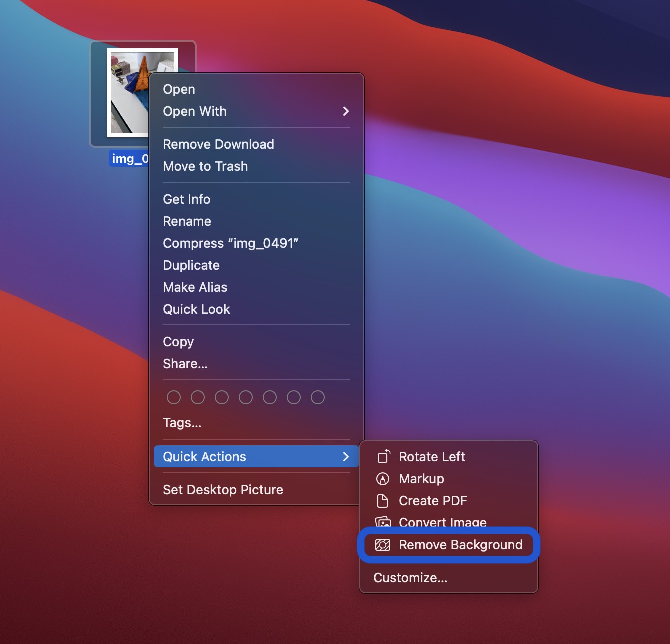Select Set Desktop Picture
This screenshot has height=644, width=670.
coord(223,489)
